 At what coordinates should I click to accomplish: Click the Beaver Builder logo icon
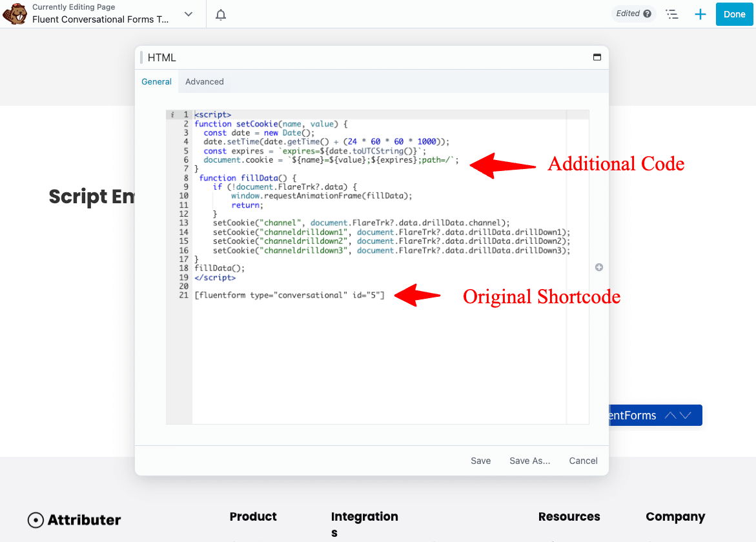14,14
